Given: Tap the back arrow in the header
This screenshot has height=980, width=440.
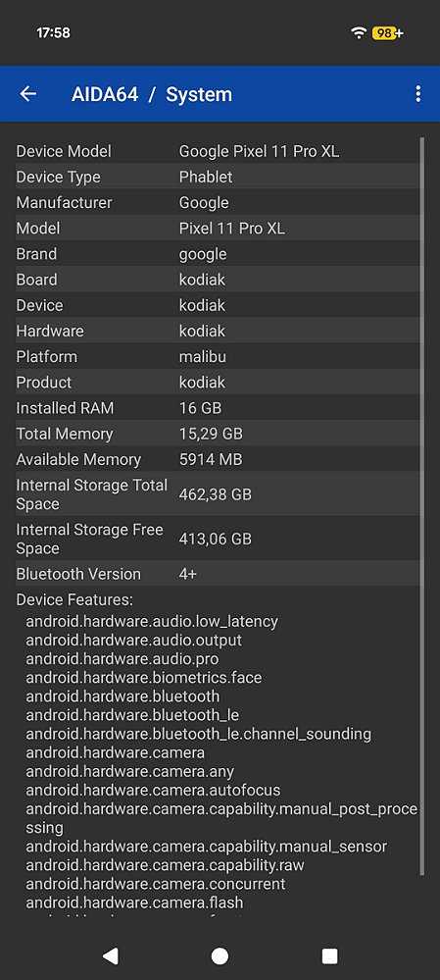Looking at the screenshot, I should (28, 94).
